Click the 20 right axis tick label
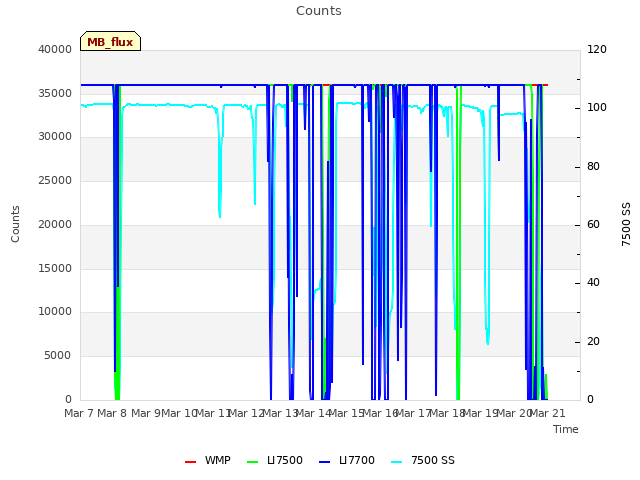 pyautogui.click(x=593, y=341)
